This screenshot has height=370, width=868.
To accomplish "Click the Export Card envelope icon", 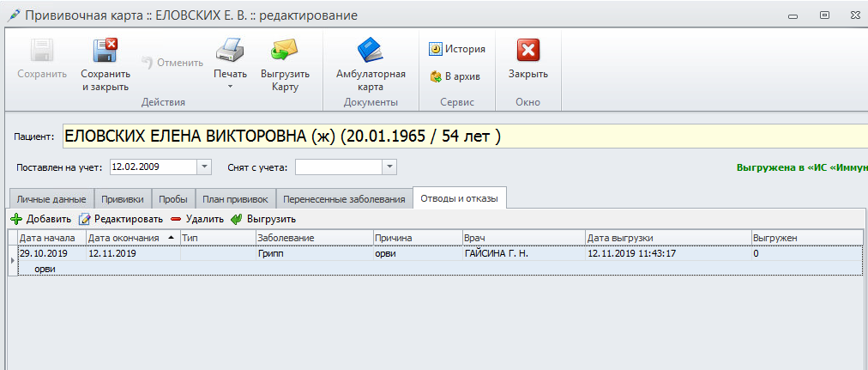I will (x=285, y=50).
